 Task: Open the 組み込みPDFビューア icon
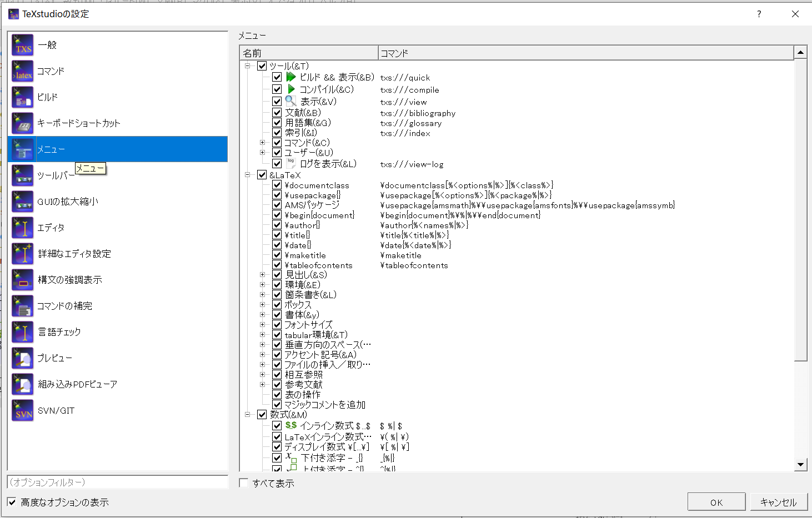tap(23, 384)
